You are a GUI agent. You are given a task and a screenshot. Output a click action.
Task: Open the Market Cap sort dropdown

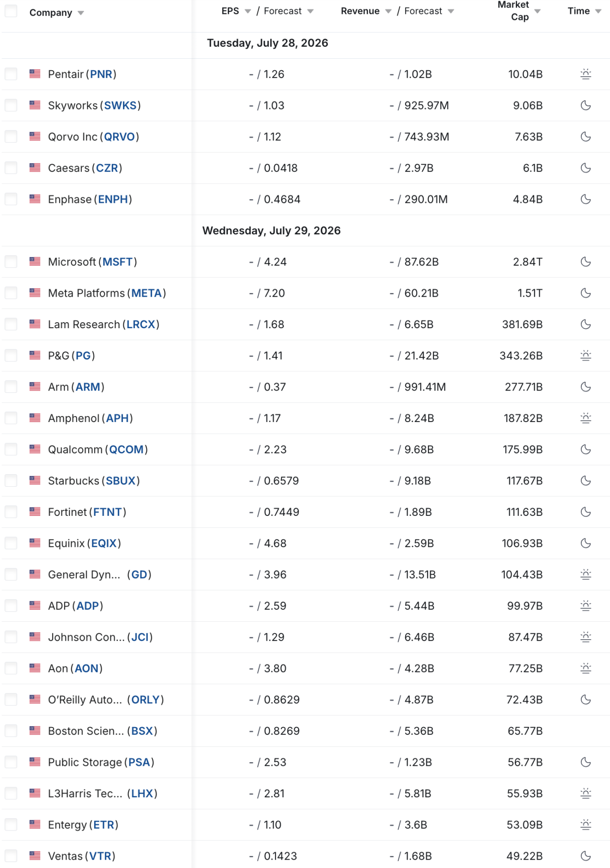tap(537, 11)
